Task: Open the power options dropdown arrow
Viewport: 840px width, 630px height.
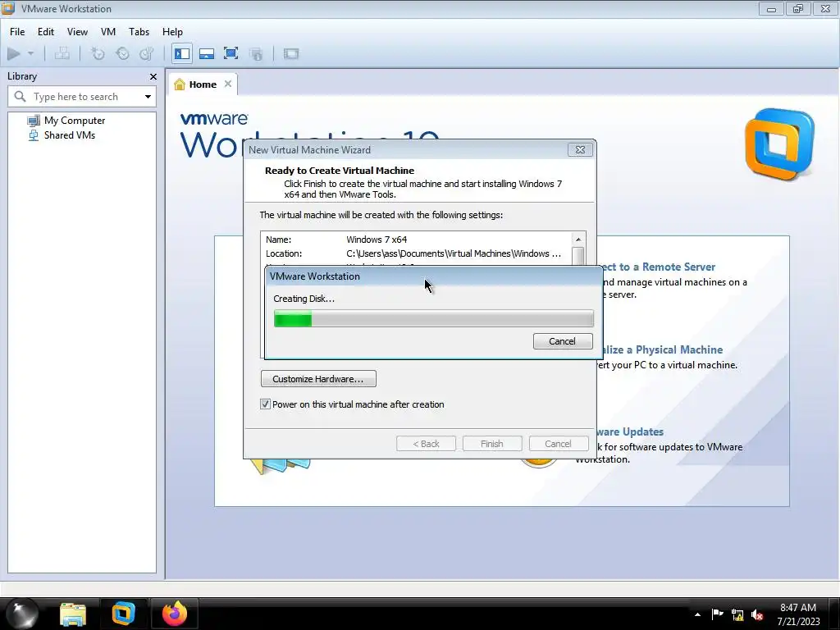Action: coord(30,53)
